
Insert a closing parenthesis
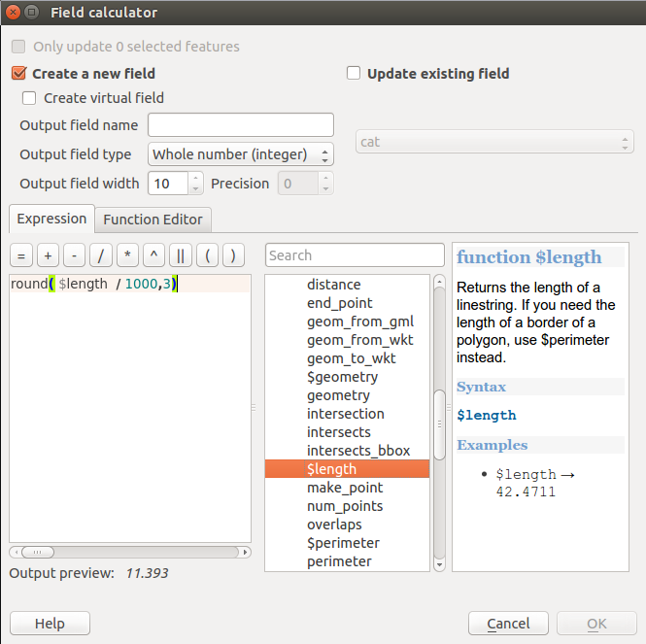coord(233,255)
